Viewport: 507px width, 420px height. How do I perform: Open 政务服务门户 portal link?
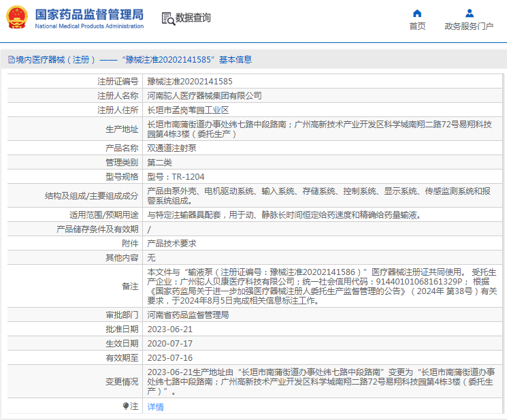coord(469,26)
